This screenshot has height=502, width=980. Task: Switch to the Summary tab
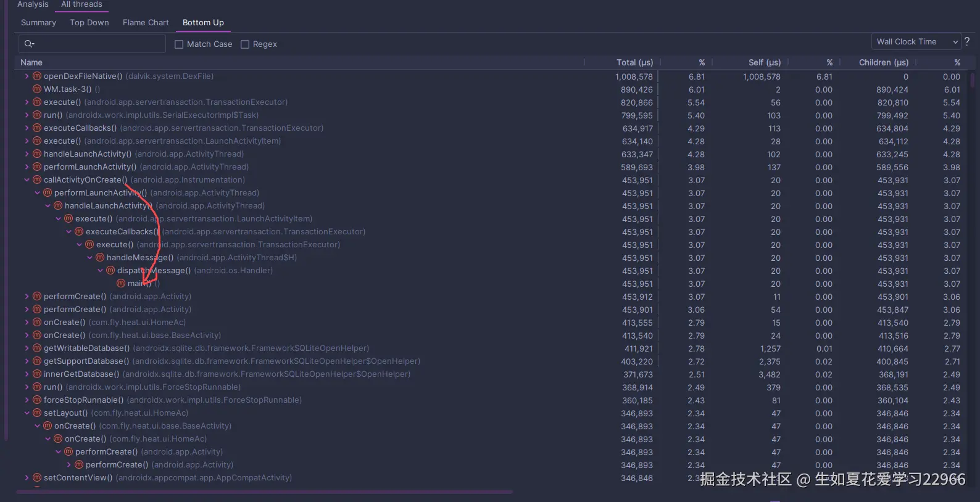(38, 23)
